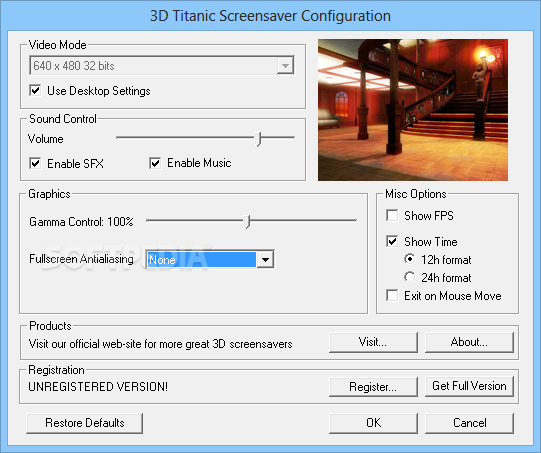Click the UNREGISTERED VERSION! text
541x453 pixels.
point(98,387)
